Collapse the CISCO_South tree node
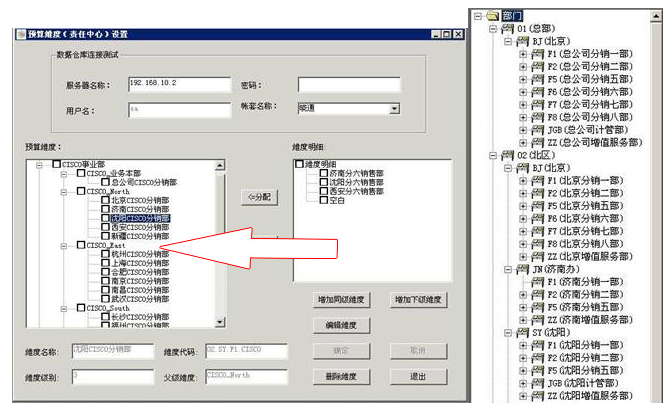668x410 pixels. click(x=63, y=309)
